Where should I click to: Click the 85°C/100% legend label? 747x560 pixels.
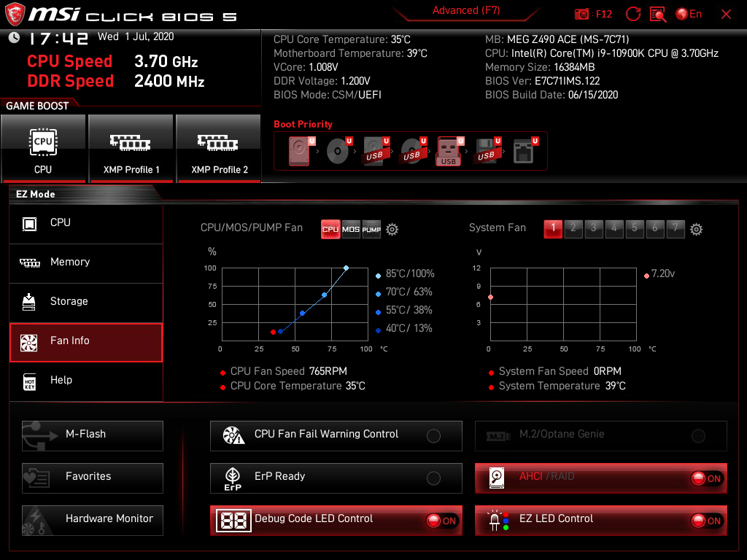[x=410, y=274]
